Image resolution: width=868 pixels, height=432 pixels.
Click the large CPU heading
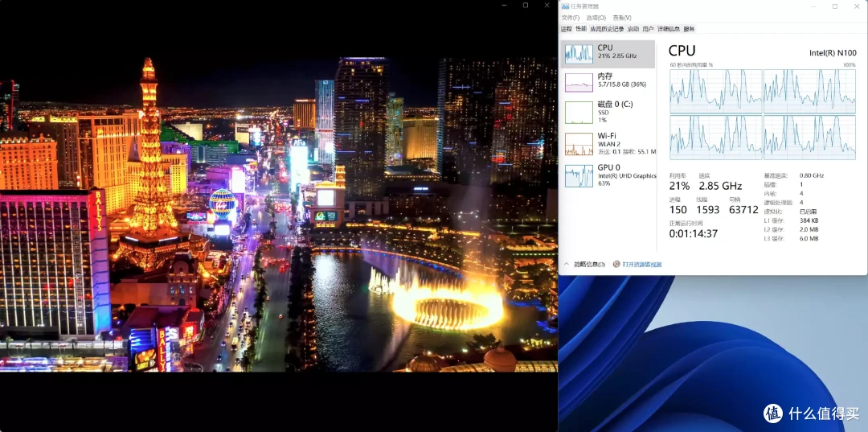tap(682, 51)
